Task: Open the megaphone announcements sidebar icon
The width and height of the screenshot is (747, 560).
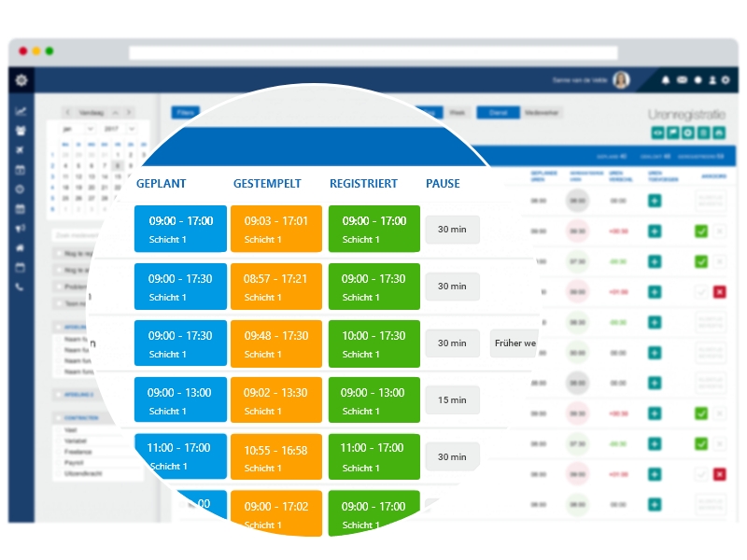Action: 20,229
